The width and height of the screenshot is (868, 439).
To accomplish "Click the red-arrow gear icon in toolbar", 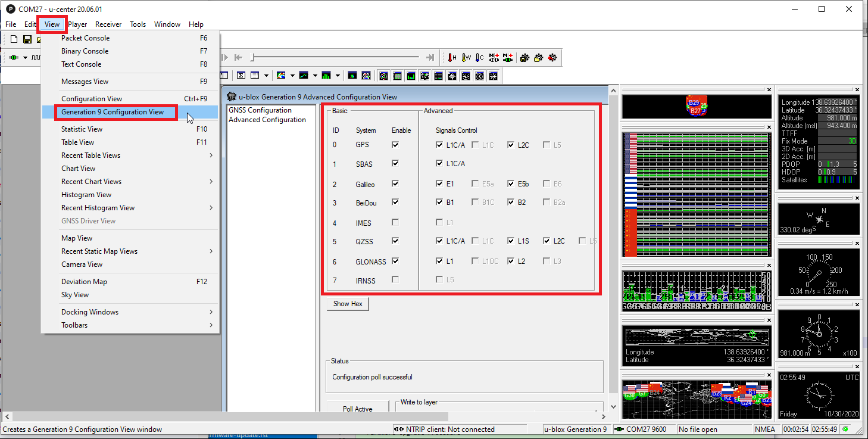I will coord(552,58).
